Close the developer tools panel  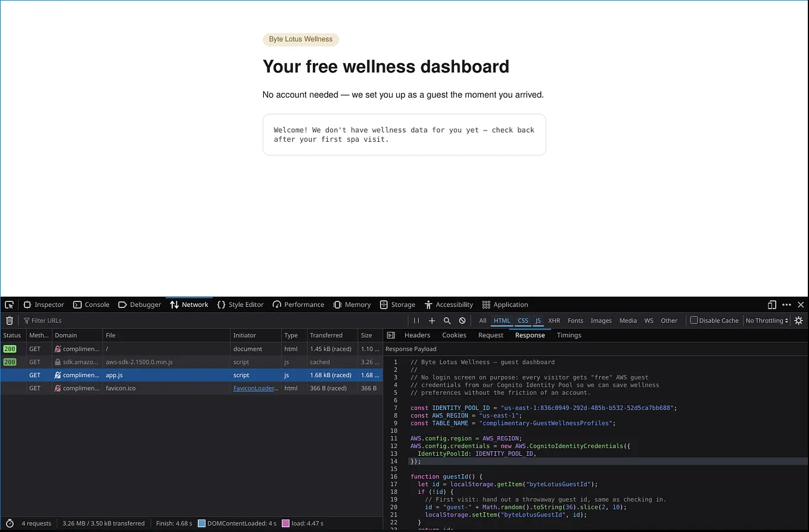point(801,304)
